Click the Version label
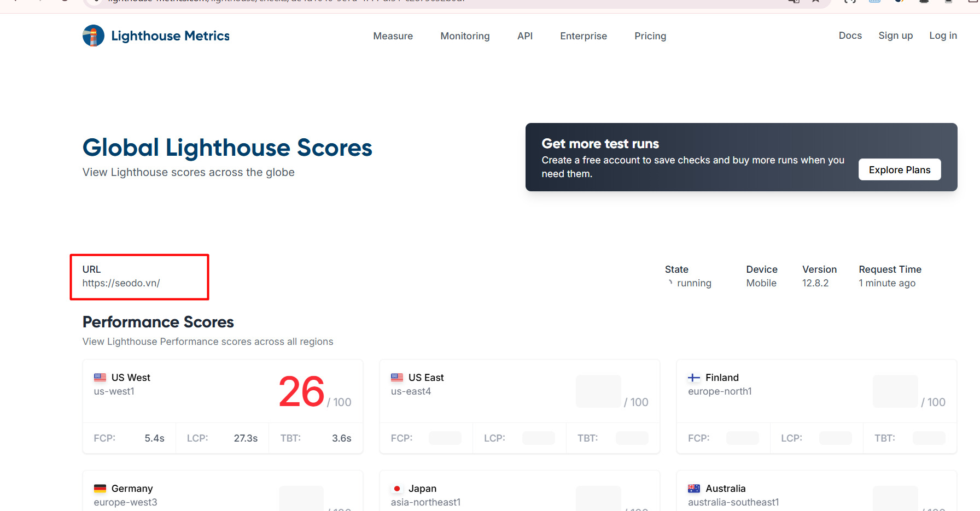The height and width of the screenshot is (511, 980). point(820,269)
